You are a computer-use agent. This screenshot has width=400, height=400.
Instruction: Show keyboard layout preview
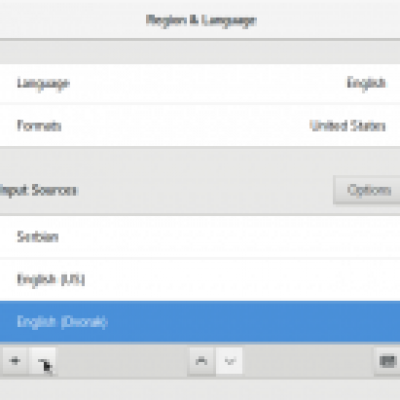387,361
